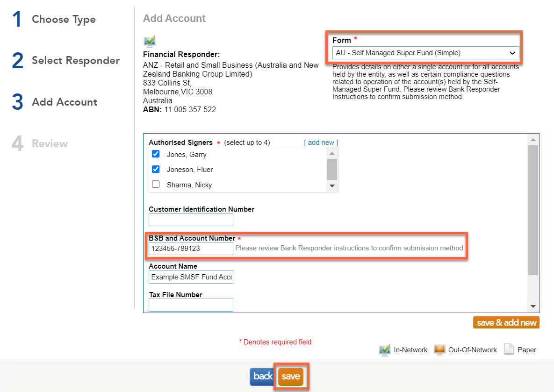The height and width of the screenshot is (392, 554).
Task: Click the In-Network icon above Financial Responder
Action: tap(150, 41)
